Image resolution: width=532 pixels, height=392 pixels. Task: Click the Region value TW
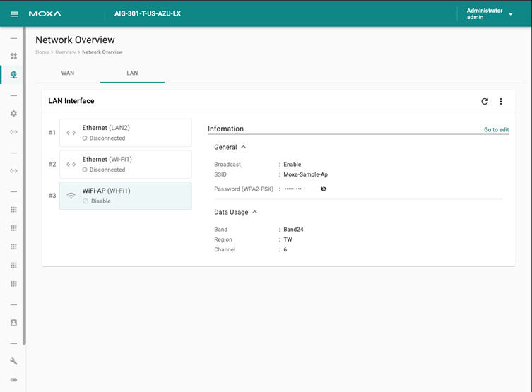click(x=288, y=239)
